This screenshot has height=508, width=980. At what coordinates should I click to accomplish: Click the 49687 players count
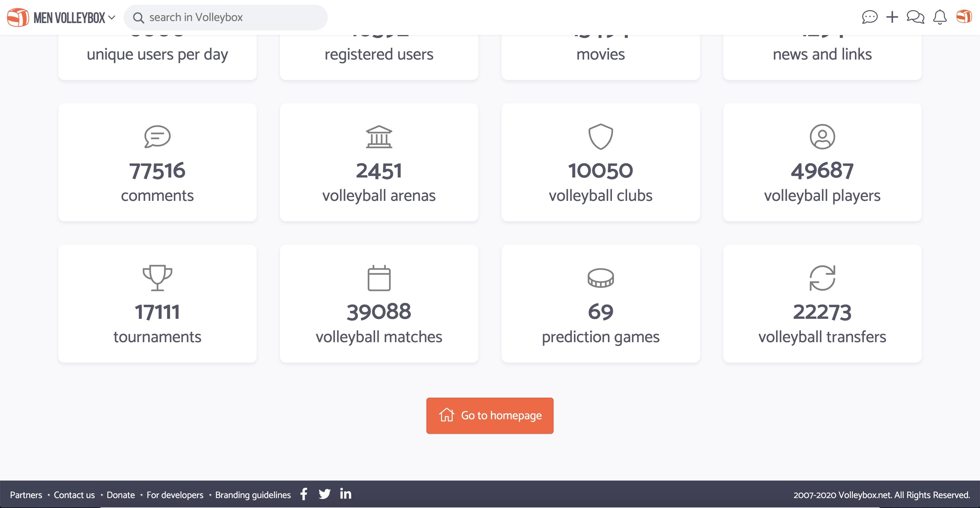tap(822, 171)
